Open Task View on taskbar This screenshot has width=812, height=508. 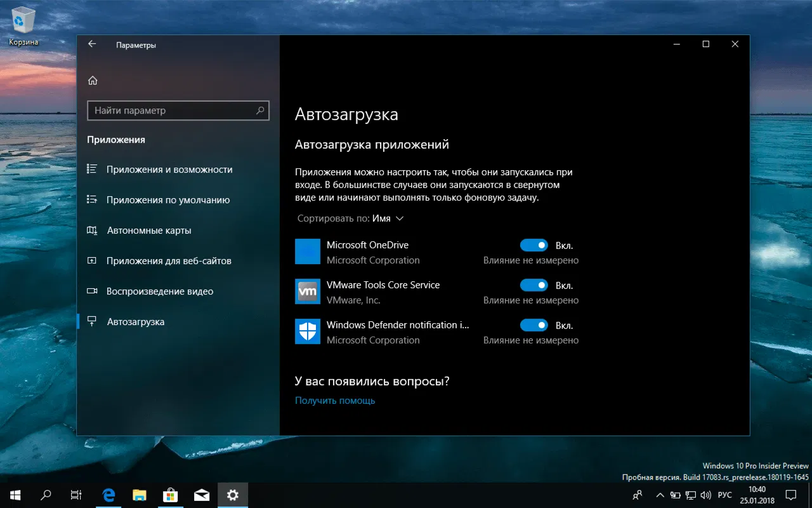pos(76,495)
